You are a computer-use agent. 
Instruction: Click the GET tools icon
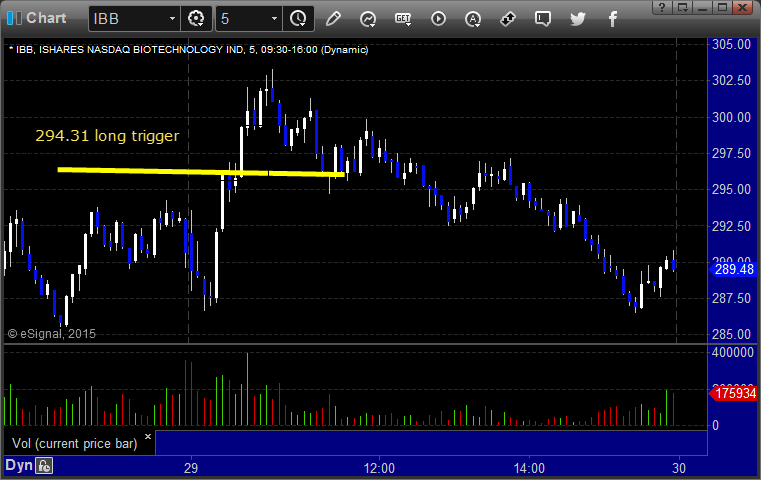(x=403, y=19)
